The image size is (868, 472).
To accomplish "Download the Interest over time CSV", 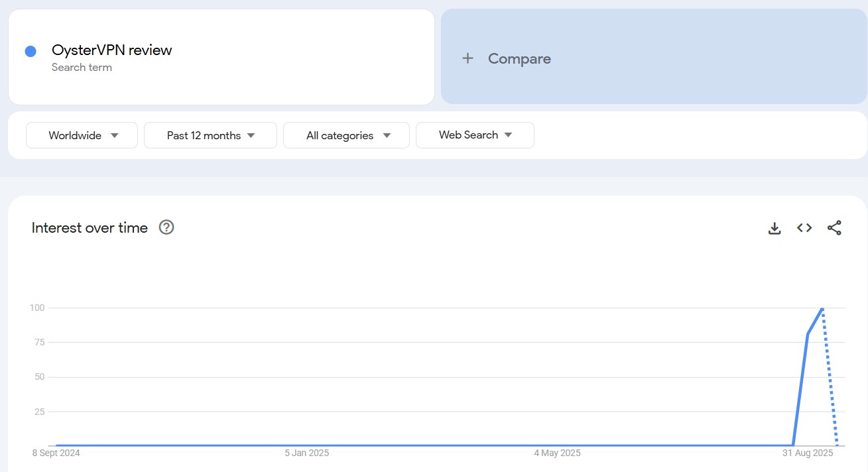I will coord(775,228).
